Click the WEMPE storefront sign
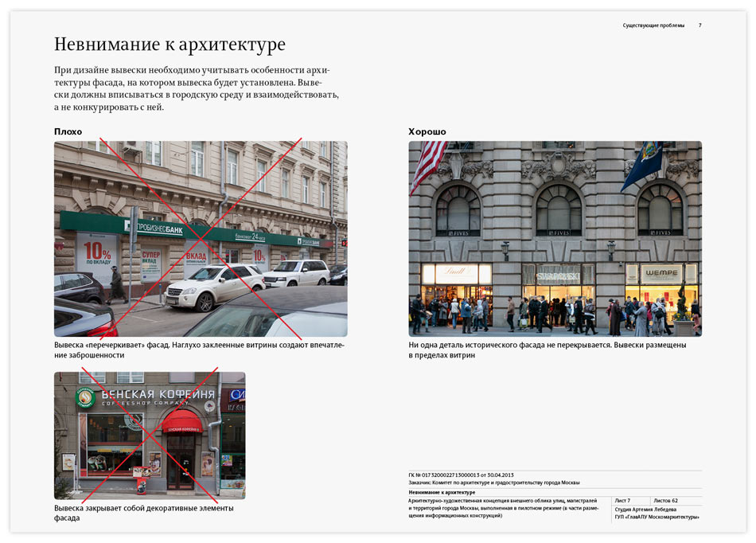 click(661, 273)
